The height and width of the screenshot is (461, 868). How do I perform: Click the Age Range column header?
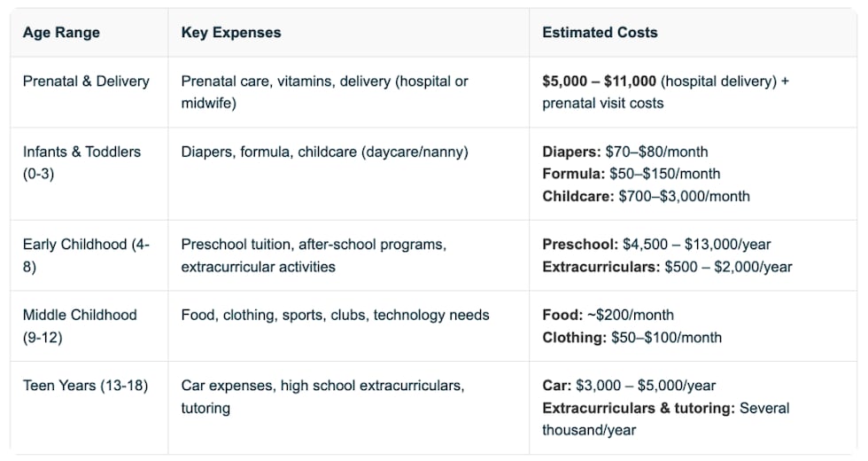pos(61,32)
